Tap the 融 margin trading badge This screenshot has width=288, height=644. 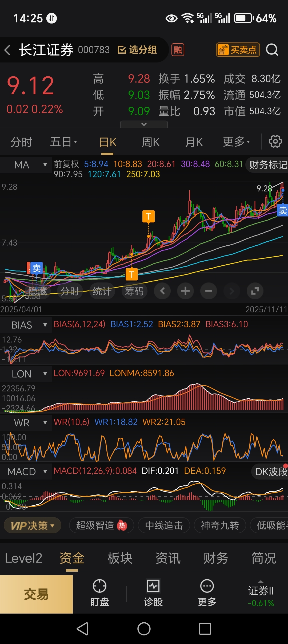coord(178,50)
